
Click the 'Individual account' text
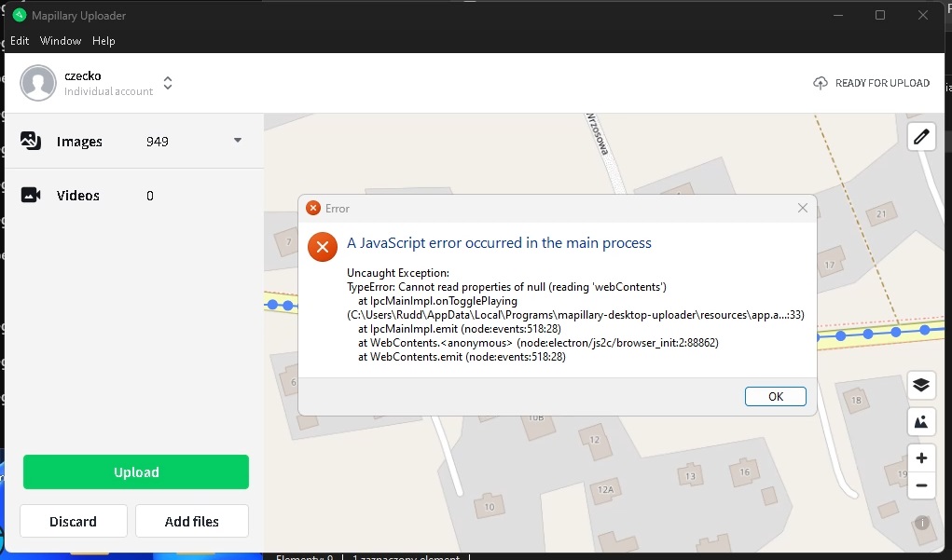[x=109, y=91]
